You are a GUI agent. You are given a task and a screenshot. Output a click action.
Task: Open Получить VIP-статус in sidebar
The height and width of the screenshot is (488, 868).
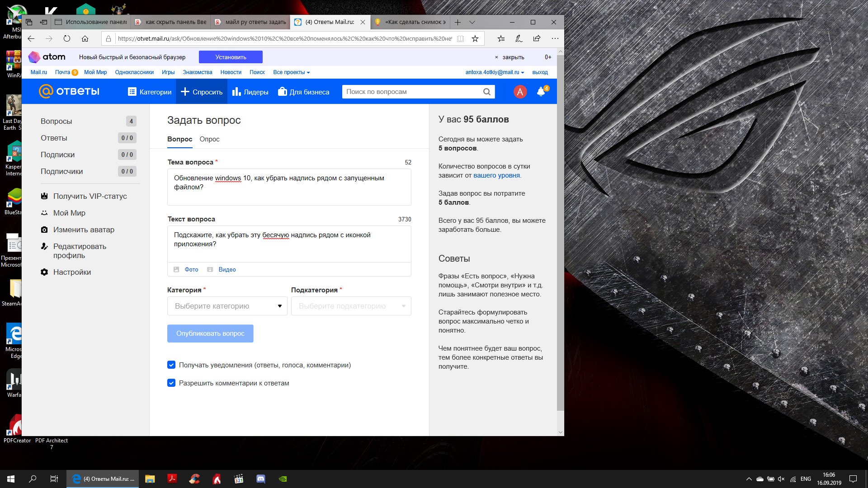pos(90,196)
